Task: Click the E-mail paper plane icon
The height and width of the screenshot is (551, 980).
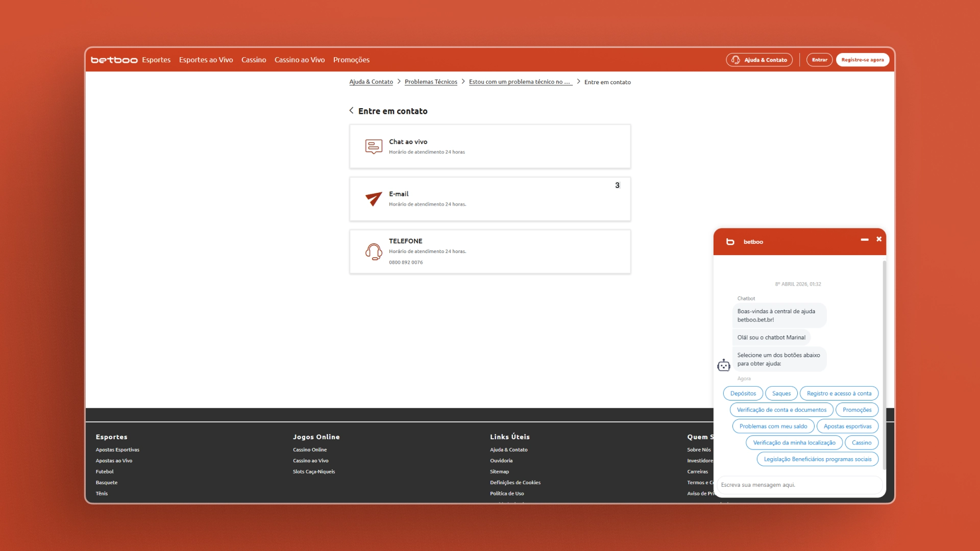Action: [x=374, y=198]
